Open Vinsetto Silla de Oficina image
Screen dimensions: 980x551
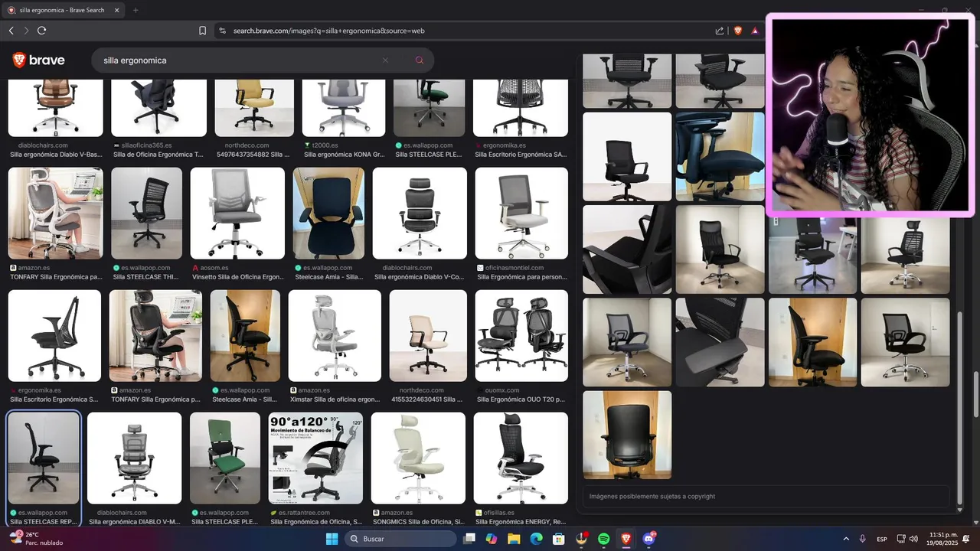237,213
